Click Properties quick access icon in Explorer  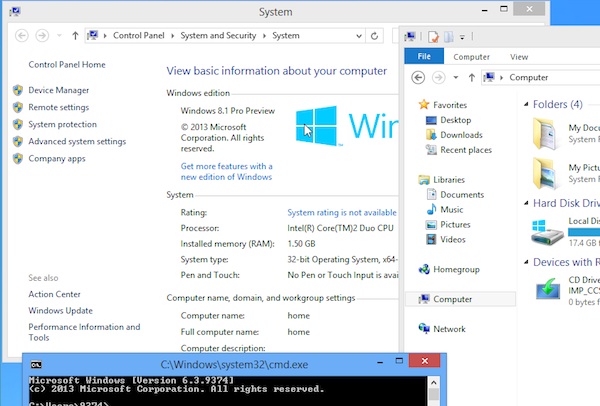point(433,37)
